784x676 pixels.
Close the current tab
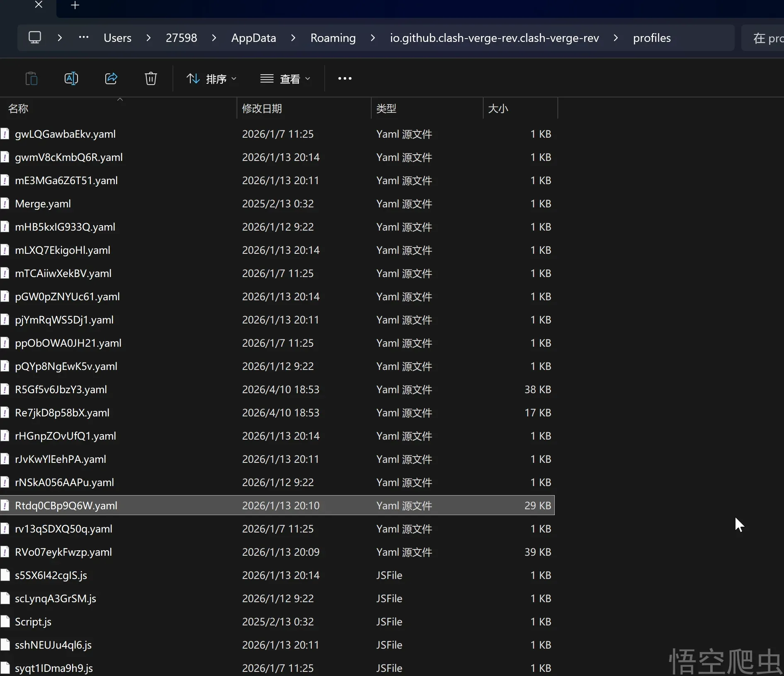tap(39, 5)
